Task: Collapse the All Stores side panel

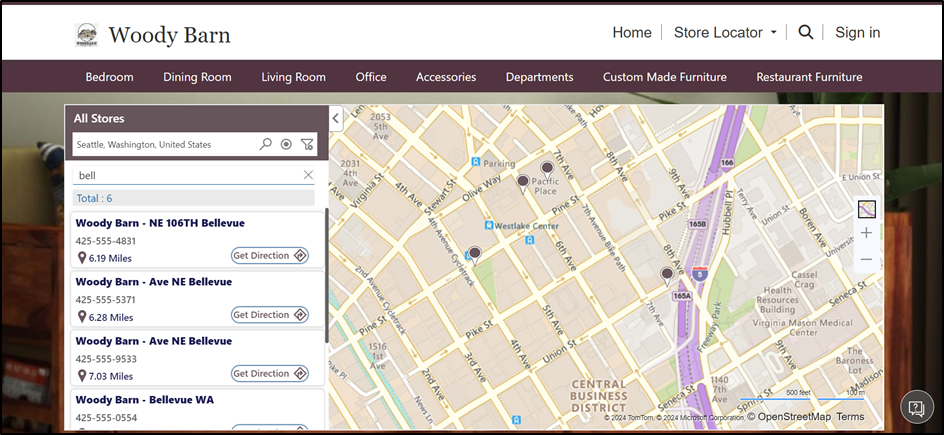Action: coord(335,118)
